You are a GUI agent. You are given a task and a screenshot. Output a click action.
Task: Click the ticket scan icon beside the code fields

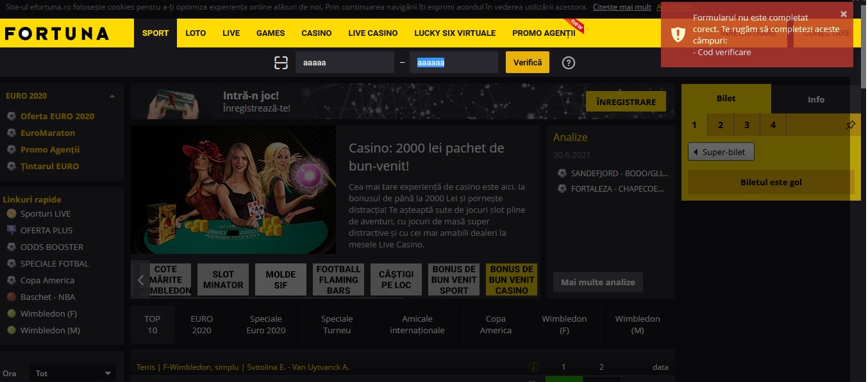tap(281, 62)
